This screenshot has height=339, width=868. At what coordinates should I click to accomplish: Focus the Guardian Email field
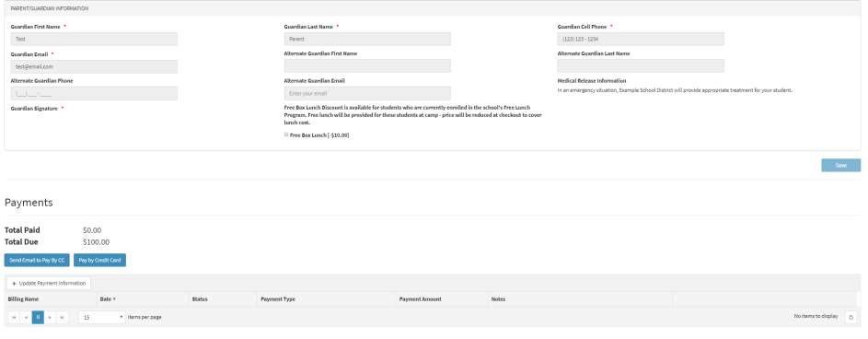click(94, 66)
